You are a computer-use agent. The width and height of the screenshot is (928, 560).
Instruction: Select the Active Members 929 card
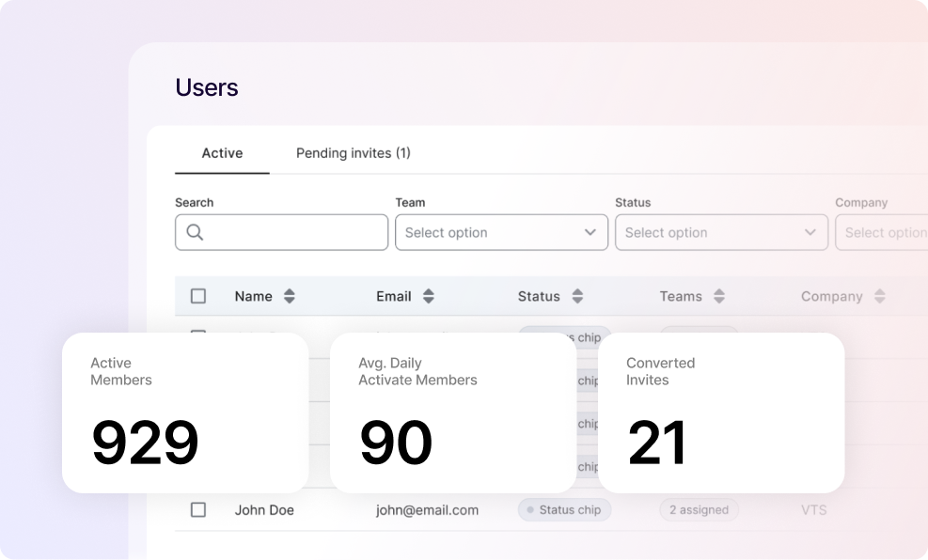coord(185,412)
